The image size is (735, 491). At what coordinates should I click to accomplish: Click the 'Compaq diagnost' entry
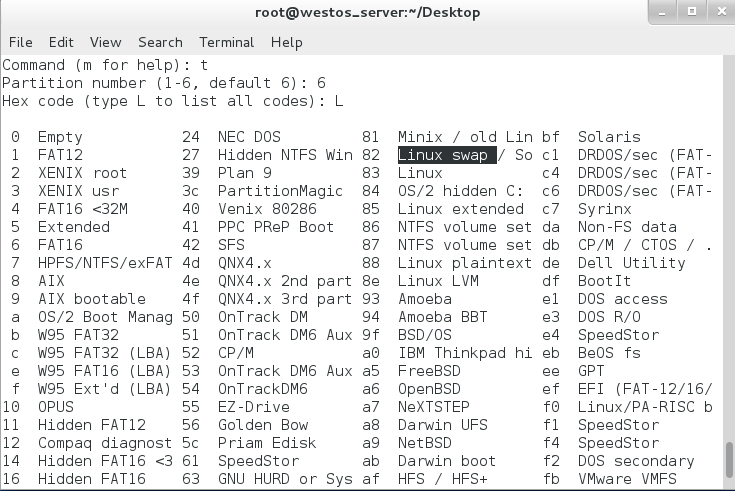(x=105, y=443)
